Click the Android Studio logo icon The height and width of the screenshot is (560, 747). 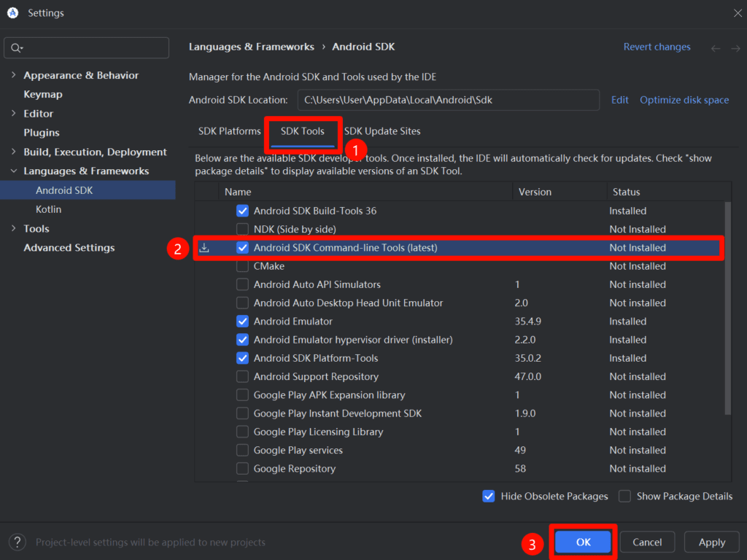(12, 13)
